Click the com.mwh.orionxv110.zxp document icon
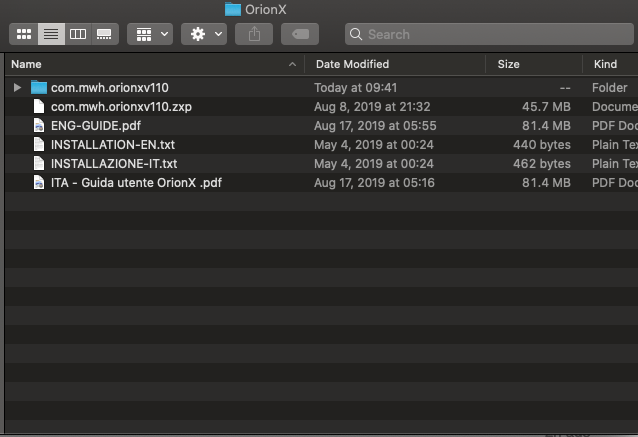The image size is (638, 437). (x=39, y=106)
